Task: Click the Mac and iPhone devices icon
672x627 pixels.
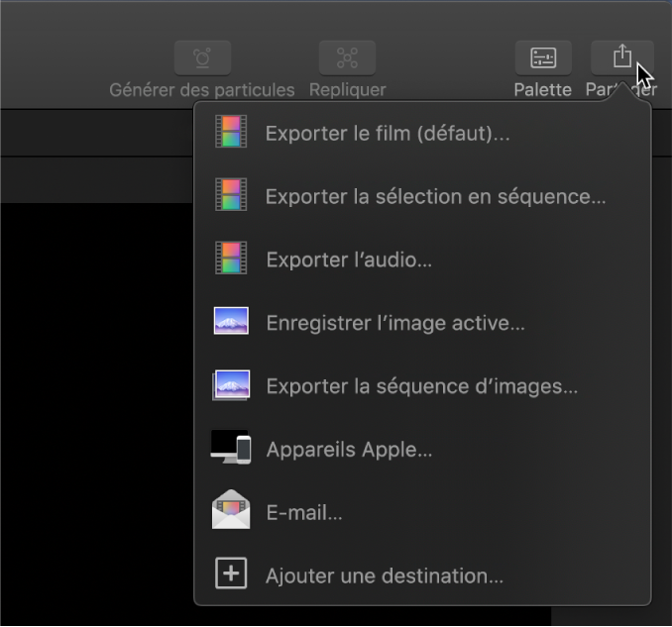Action: coord(231,449)
